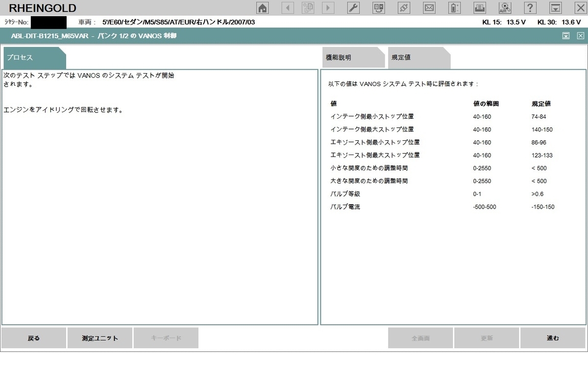Select the バルブ電流 row label
The height and width of the screenshot is (368, 588).
click(345, 207)
